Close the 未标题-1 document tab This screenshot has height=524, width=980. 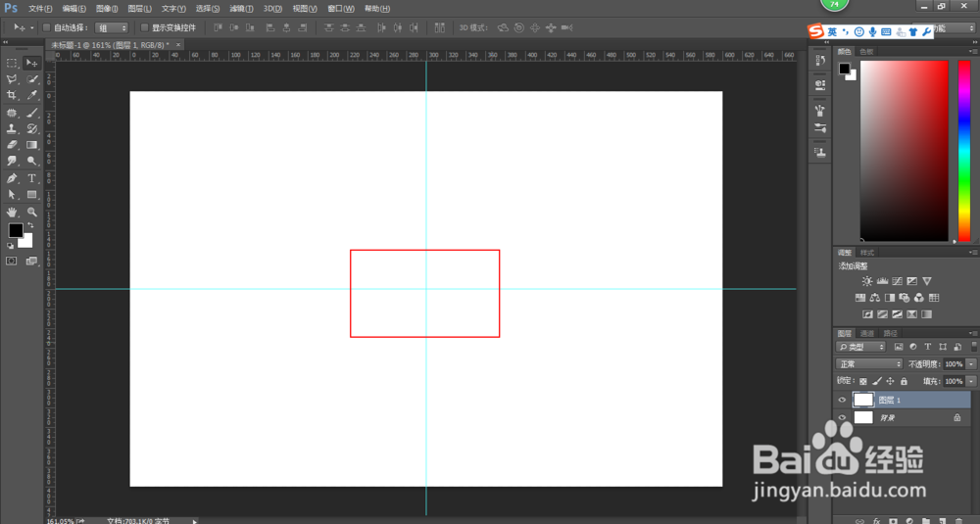point(178,45)
